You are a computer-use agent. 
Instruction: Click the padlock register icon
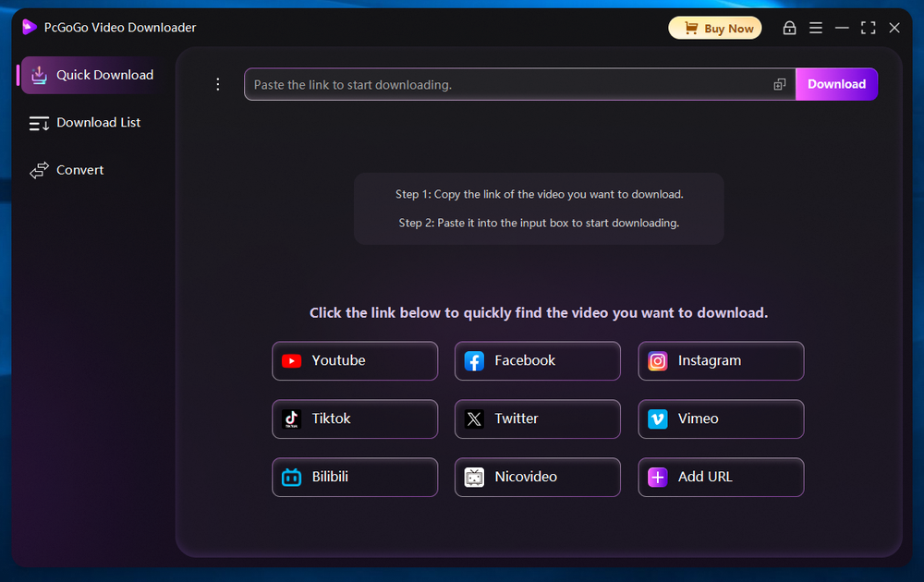click(789, 29)
